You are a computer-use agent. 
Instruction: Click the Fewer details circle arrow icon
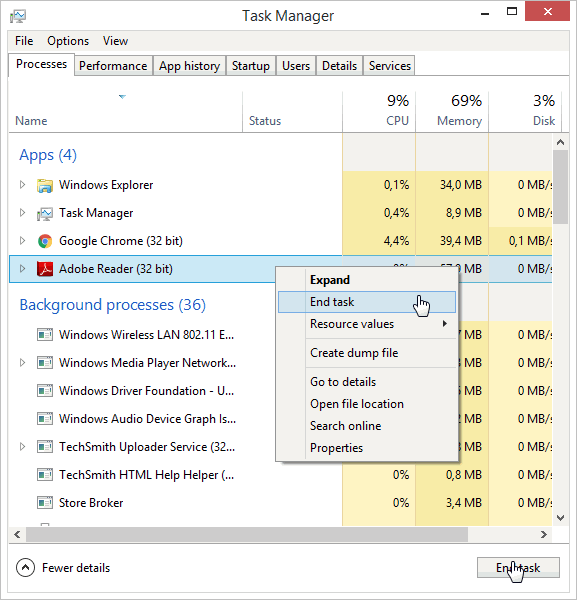click(25, 567)
